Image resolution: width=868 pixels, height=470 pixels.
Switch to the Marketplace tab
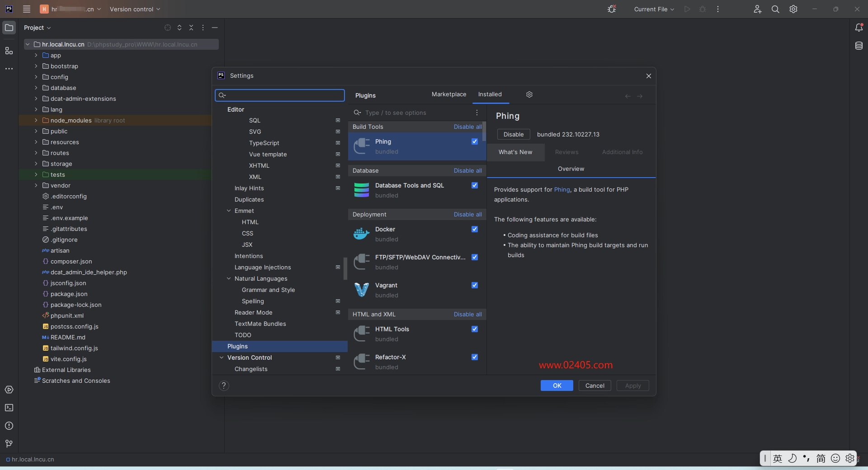pyautogui.click(x=448, y=94)
